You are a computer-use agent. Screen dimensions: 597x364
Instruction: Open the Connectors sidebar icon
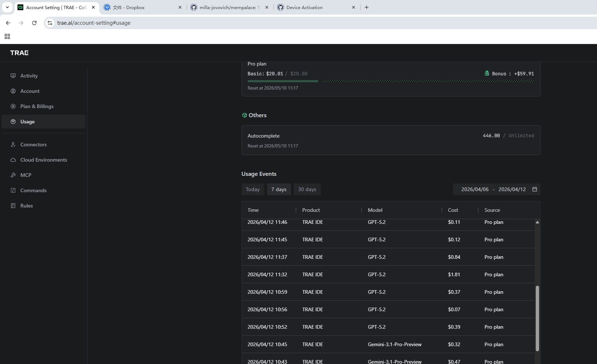[13, 145]
